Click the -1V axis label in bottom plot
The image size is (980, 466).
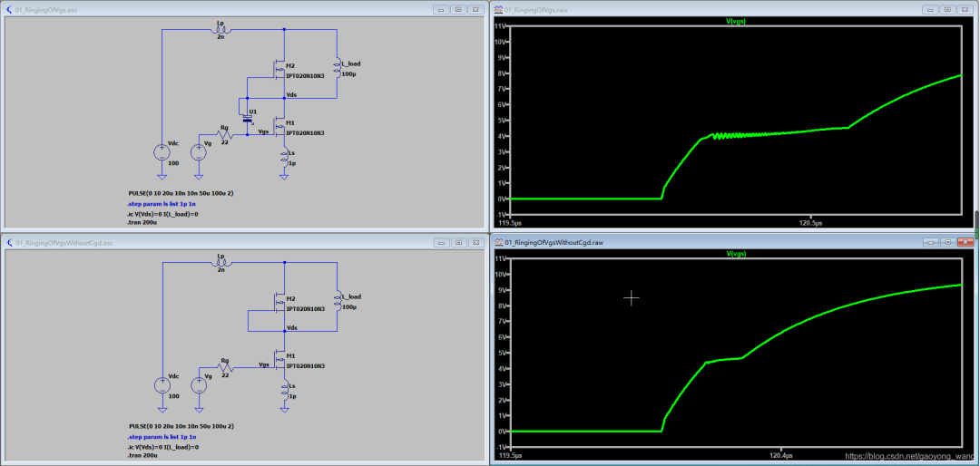503,447
